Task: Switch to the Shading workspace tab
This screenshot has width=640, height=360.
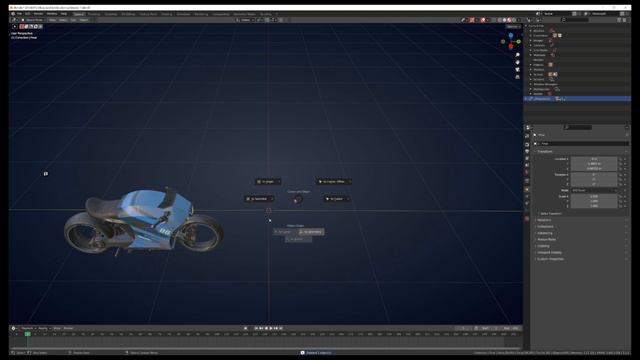Action: [166, 14]
